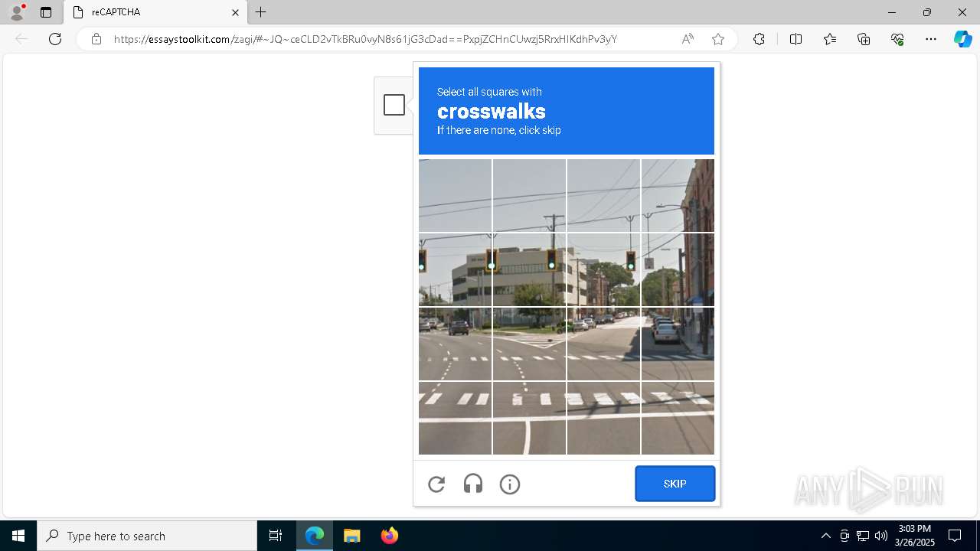View site information lock icon

[x=96, y=39]
